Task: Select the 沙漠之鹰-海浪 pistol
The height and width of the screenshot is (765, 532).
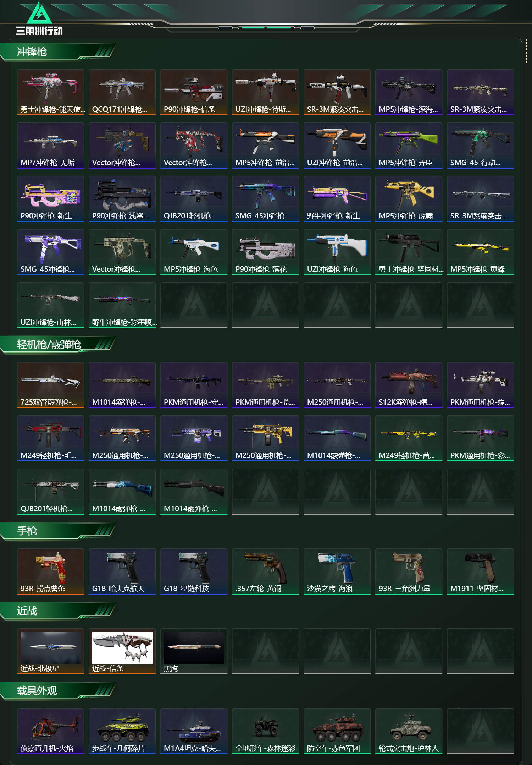Action: click(x=337, y=572)
